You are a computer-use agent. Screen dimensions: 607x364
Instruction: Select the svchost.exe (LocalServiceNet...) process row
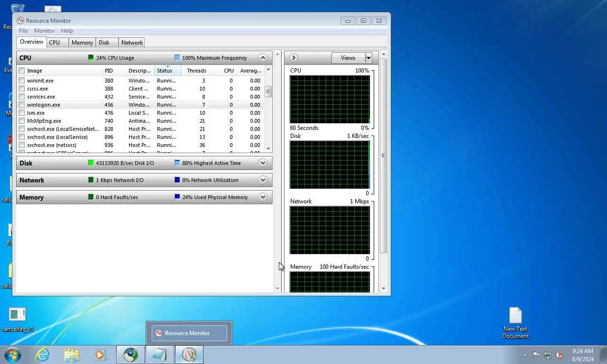click(141, 129)
